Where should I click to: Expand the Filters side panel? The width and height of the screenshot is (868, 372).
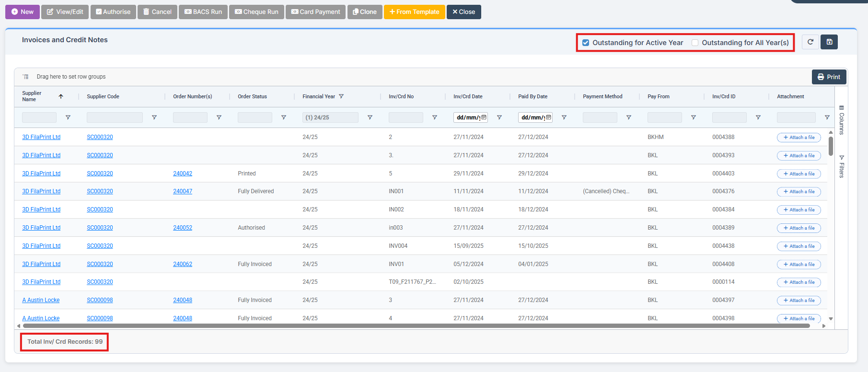(x=842, y=166)
